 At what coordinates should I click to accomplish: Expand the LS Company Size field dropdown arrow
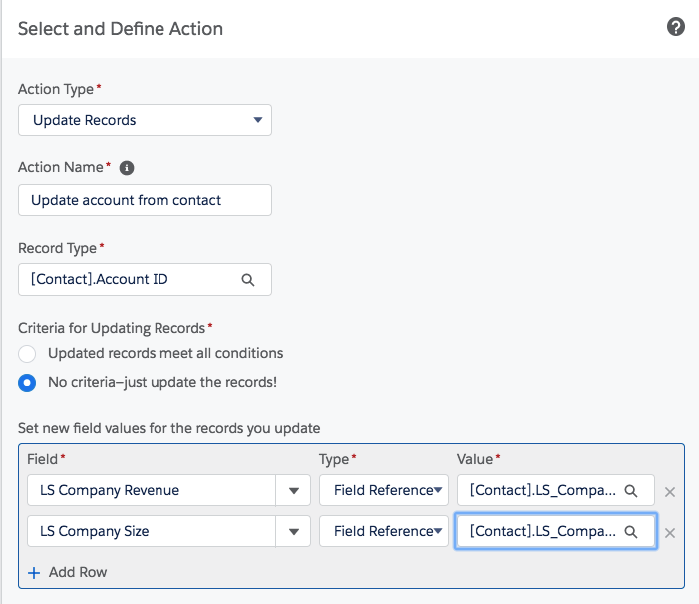pyautogui.click(x=293, y=532)
